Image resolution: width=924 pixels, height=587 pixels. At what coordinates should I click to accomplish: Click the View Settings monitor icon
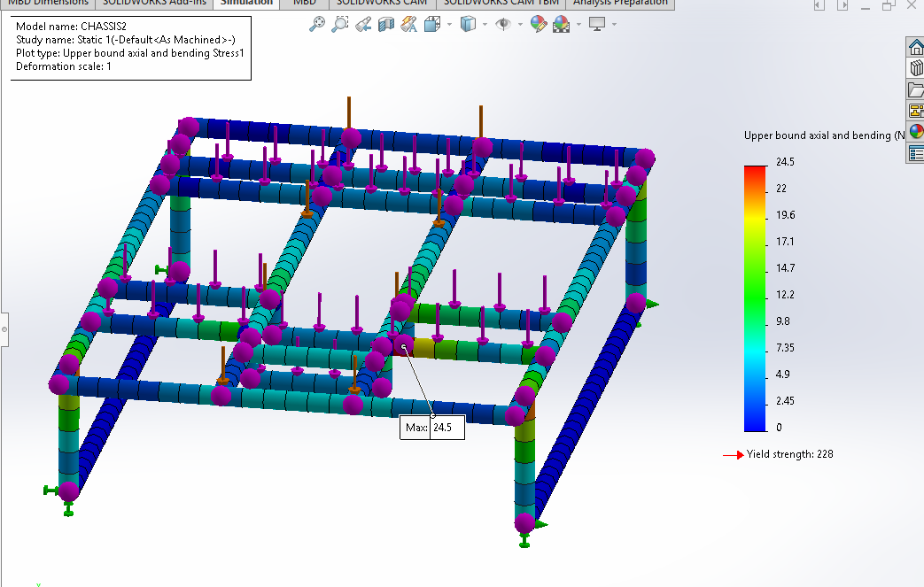click(x=597, y=24)
